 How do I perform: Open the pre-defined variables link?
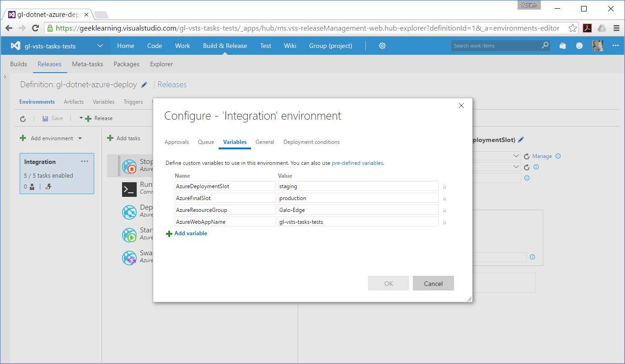358,163
